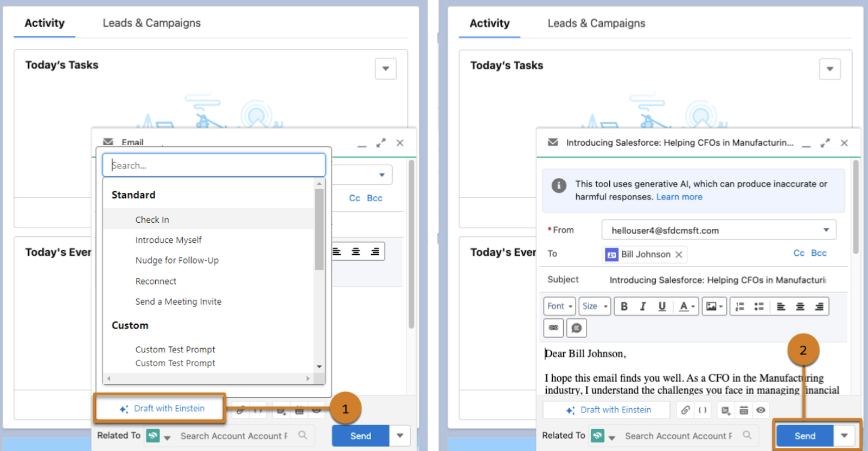868x451 pixels.
Task: Click Search Account field in the left composer
Action: (x=234, y=436)
